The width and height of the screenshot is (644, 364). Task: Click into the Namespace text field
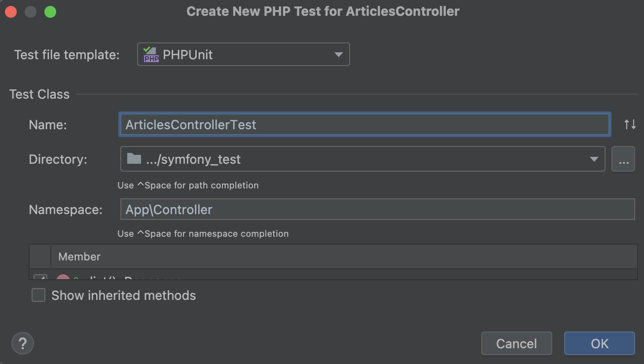point(377,210)
